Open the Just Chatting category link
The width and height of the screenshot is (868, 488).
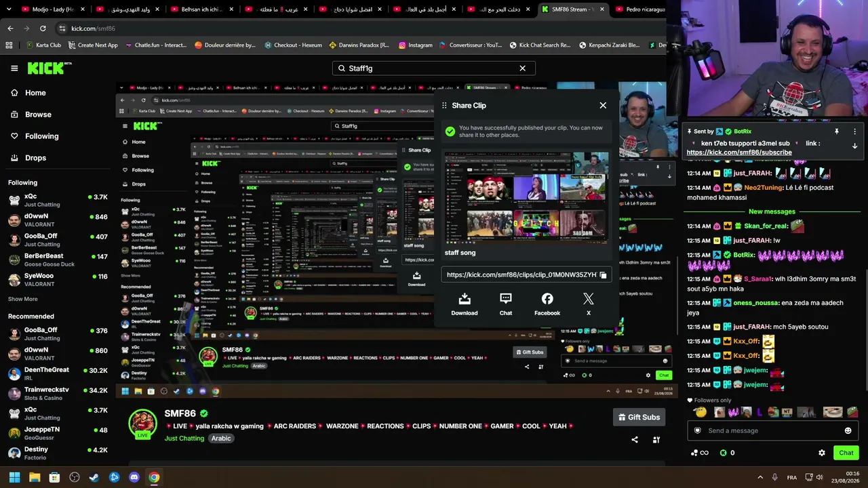[184, 439]
